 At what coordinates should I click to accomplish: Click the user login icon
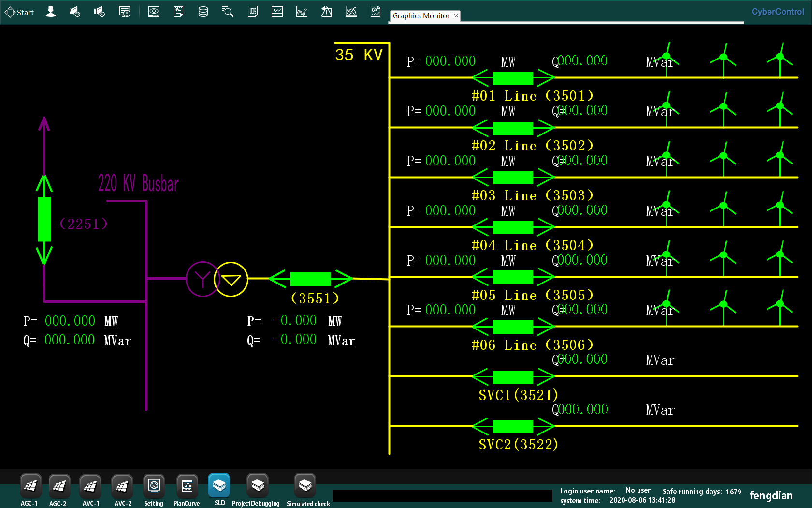coord(50,12)
